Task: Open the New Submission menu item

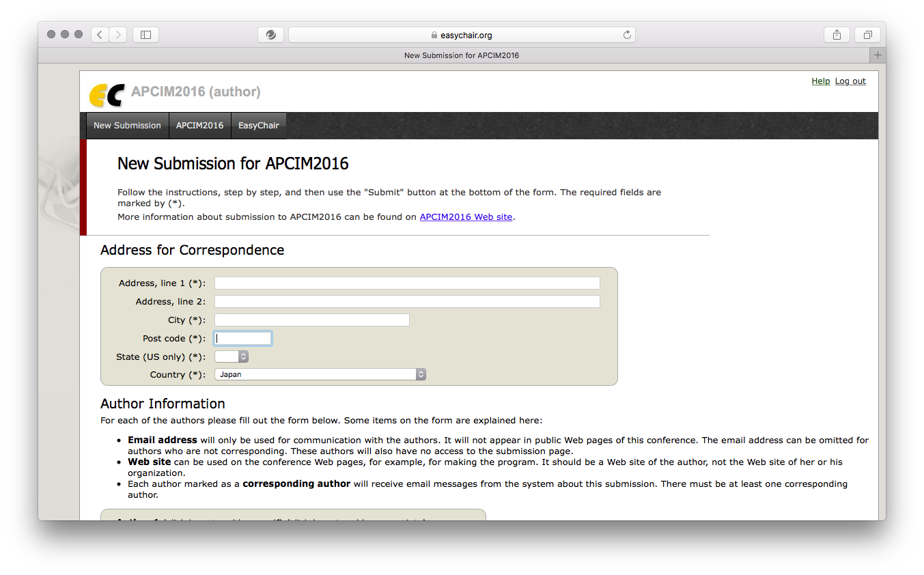Action: [127, 126]
